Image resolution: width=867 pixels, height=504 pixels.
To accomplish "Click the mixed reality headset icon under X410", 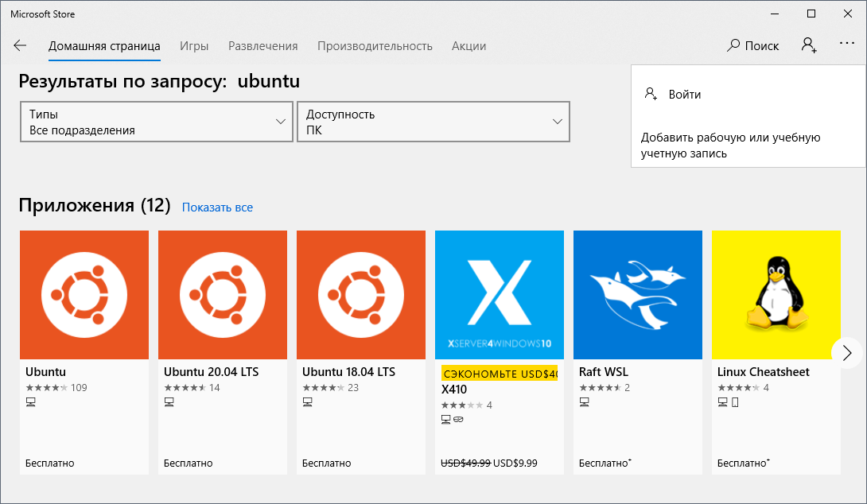I will pyautogui.click(x=458, y=420).
